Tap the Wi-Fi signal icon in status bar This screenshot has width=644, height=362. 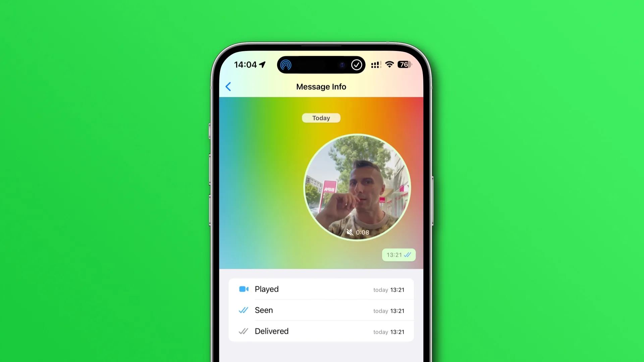coord(389,65)
